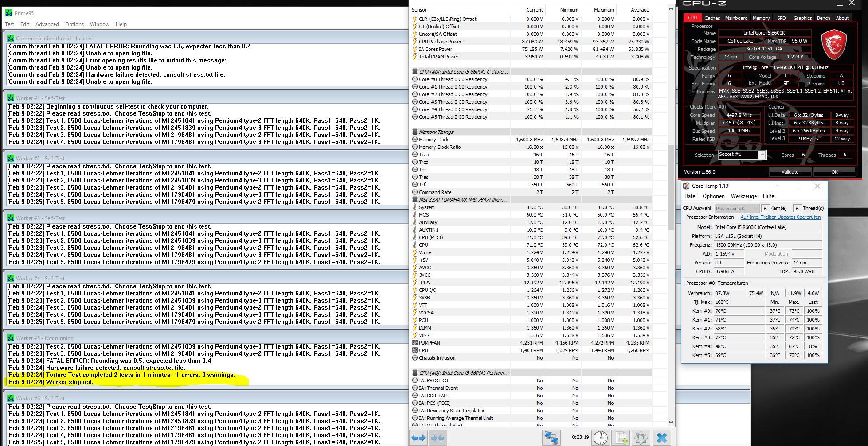Open the Test menu in Prime95

[9, 24]
